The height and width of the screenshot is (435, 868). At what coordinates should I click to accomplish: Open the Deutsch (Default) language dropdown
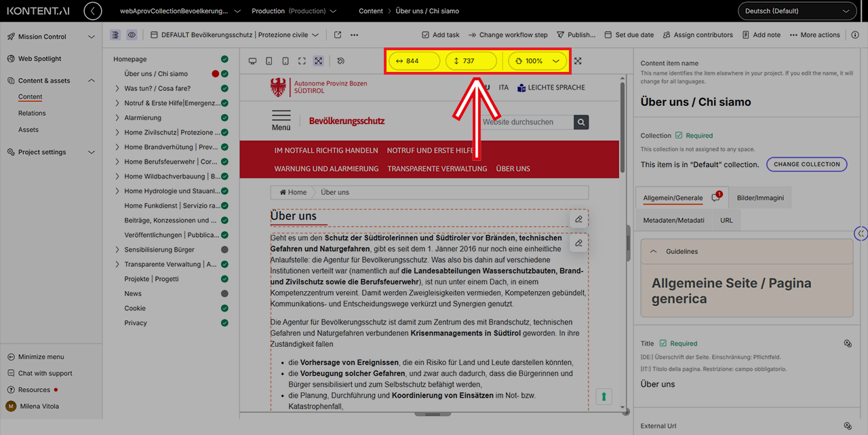(x=796, y=11)
